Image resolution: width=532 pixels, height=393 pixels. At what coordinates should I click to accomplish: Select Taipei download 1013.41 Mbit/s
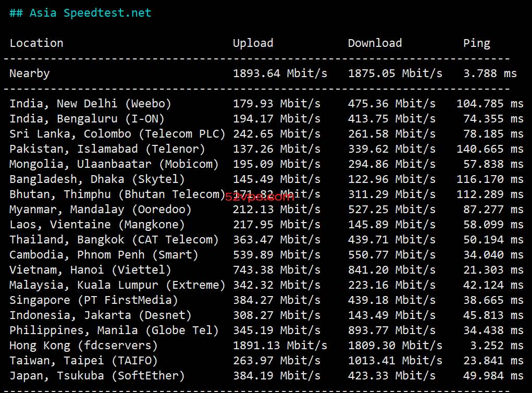point(395,361)
